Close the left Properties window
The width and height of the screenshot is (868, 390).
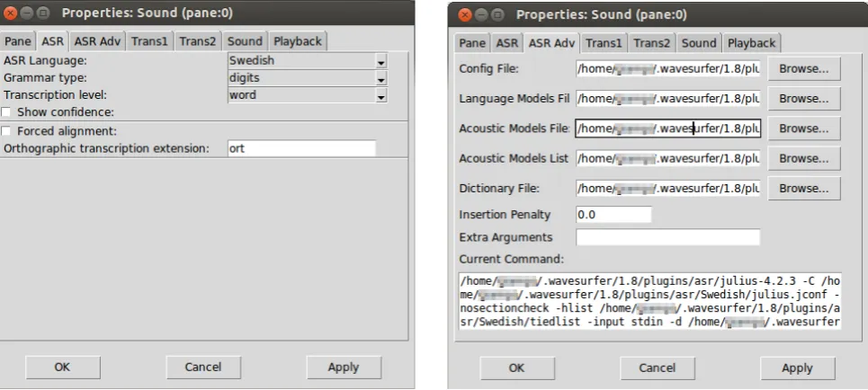(x=10, y=13)
